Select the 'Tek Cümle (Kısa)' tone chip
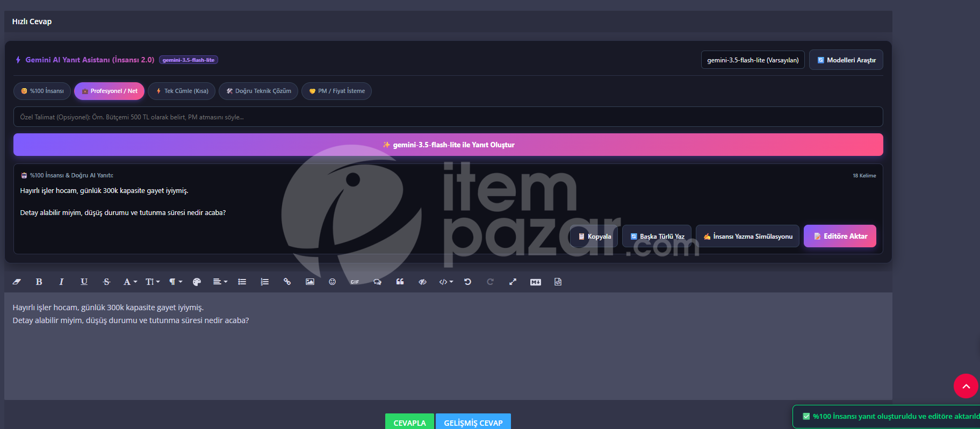Viewport: 980px width, 429px height. [x=182, y=91]
